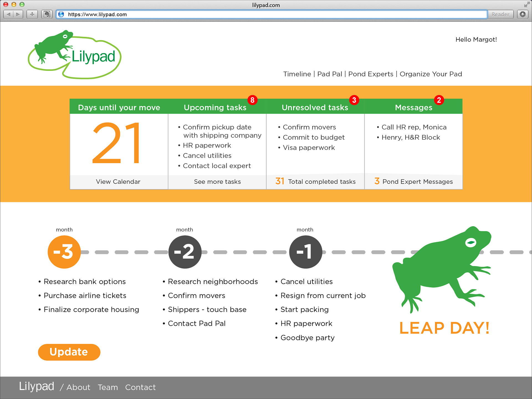The width and height of the screenshot is (532, 399).
Task: Click Henry, H&R Block message
Action: (x=411, y=137)
